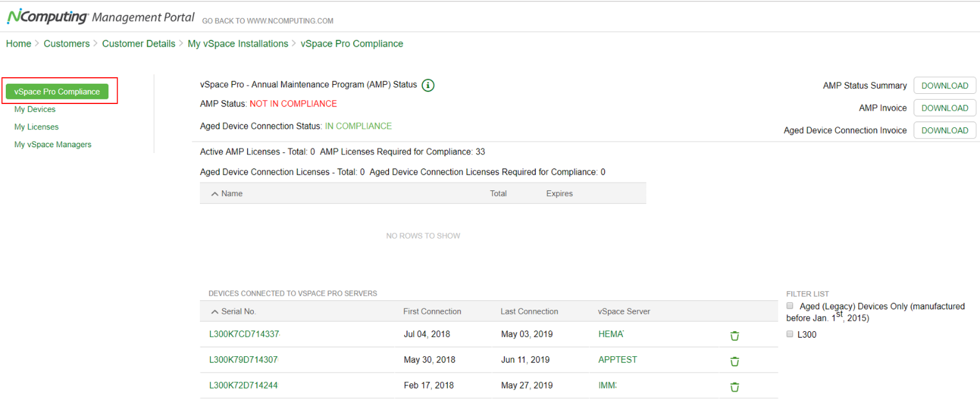Screen dimensions: 980x400
Task: Sort devices by Serial No. arrow
Action: click(214, 312)
